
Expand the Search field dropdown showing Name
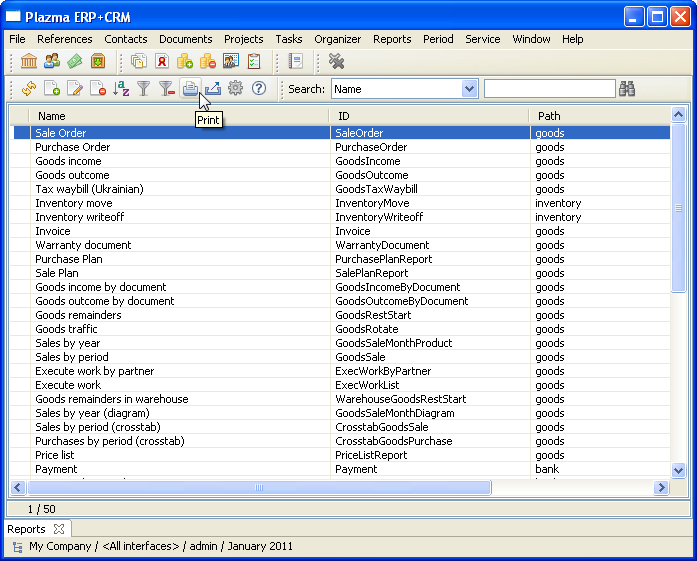(470, 89)
